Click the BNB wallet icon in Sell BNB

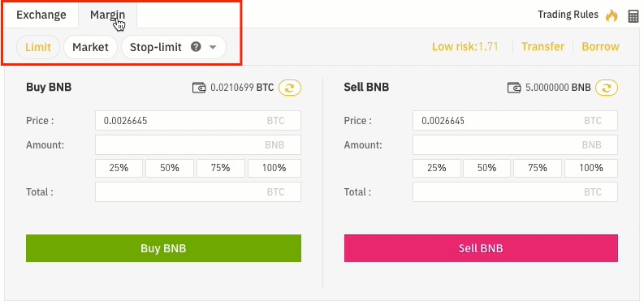pos(514,88)
